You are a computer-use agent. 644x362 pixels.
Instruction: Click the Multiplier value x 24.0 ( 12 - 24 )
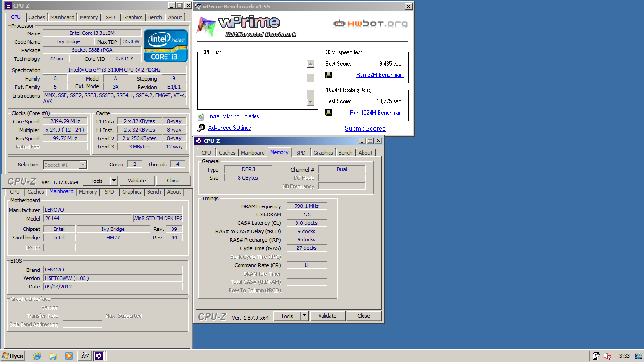[x=65, y=130]
